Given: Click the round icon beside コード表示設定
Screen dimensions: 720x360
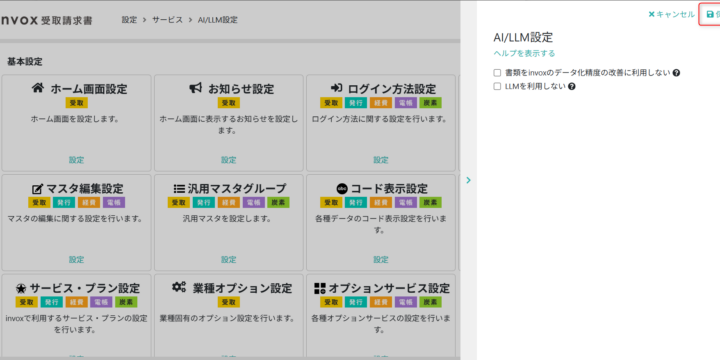Looking at the screenshot, I should [x=342, y=188].
